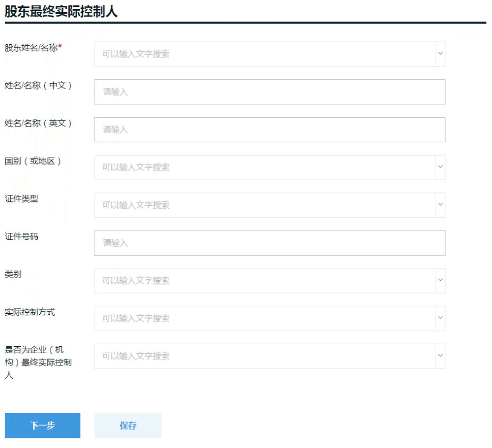Open the 证件类型 search combo box

coord(269,205)
